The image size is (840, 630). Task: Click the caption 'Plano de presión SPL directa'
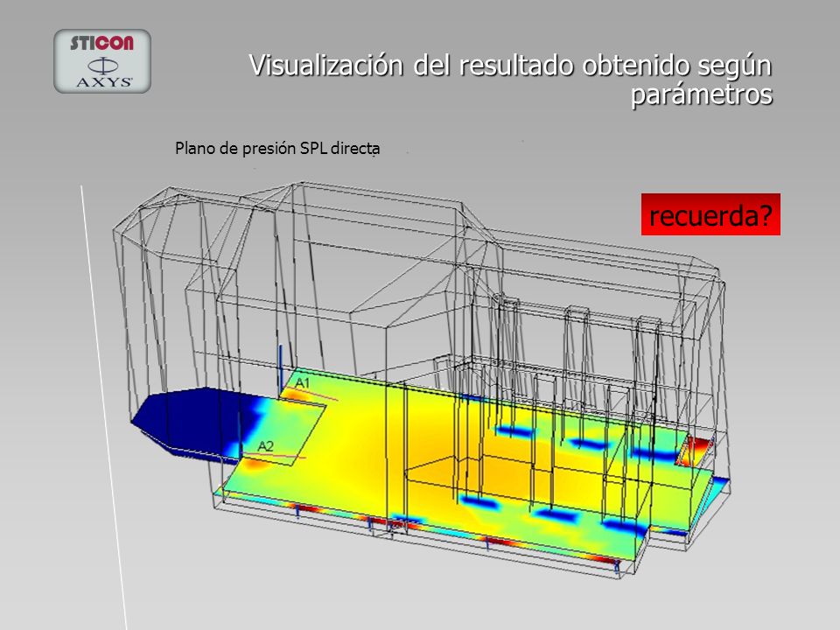pos(277,149)
